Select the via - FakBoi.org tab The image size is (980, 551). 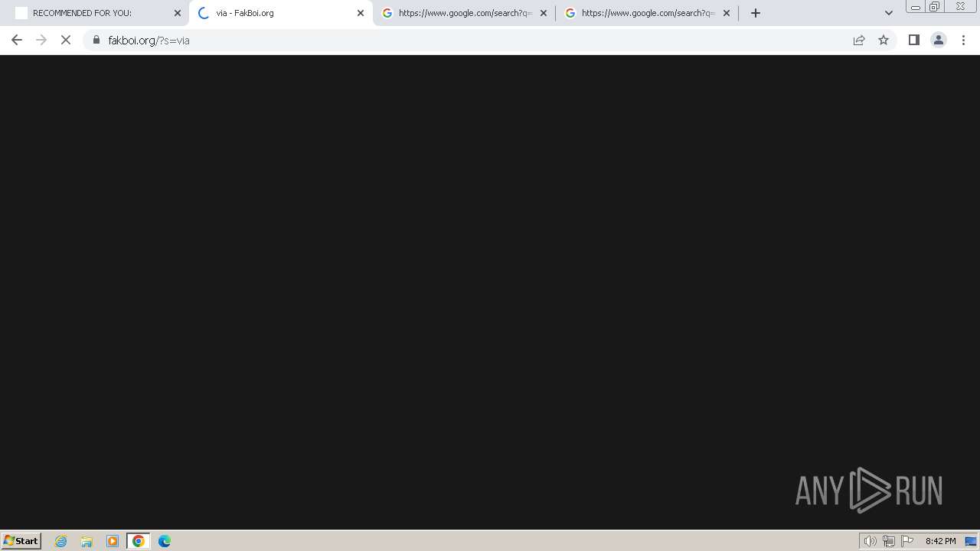[x=280, y=13]
